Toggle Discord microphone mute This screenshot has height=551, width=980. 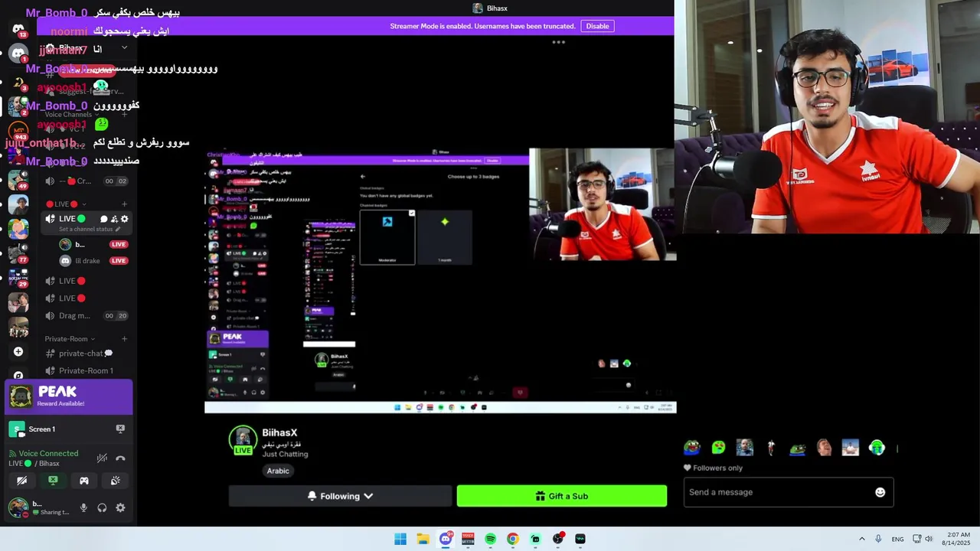pos(83,507)
